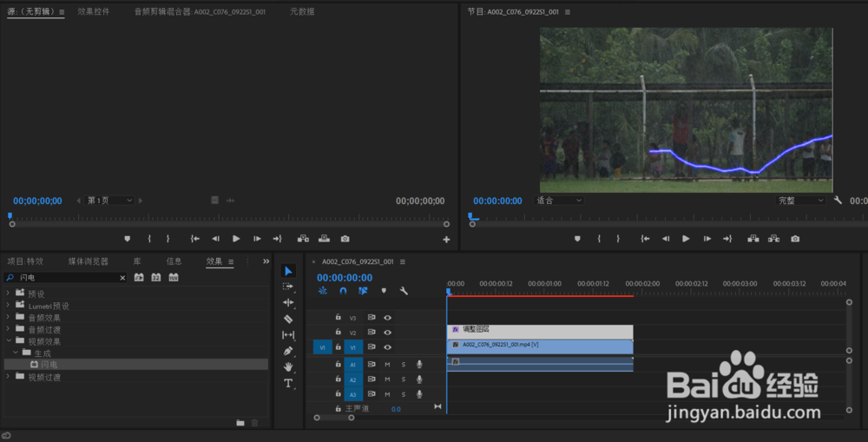Mark In in Source monitor
This screenshot has width=868, height=442.
149,239
